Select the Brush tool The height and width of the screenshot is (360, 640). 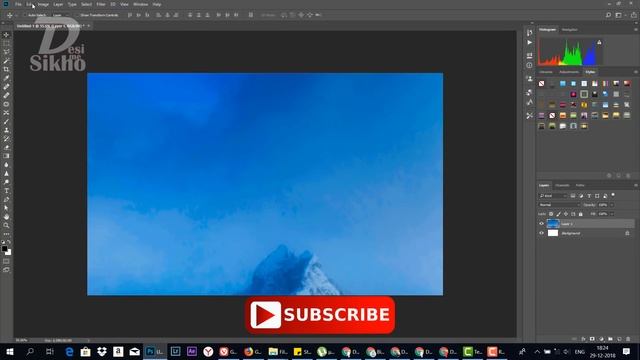tap(6, 121)
